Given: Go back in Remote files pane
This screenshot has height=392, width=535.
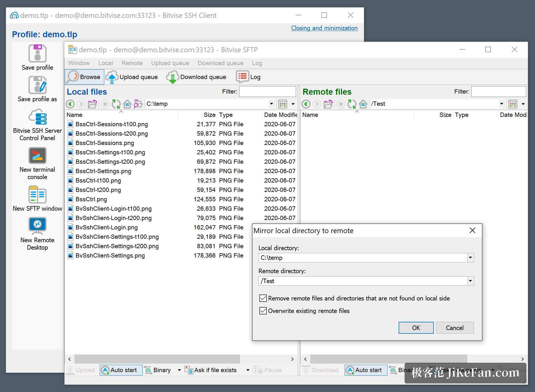Looking at the screenshot, I should (x=306, y=104).
